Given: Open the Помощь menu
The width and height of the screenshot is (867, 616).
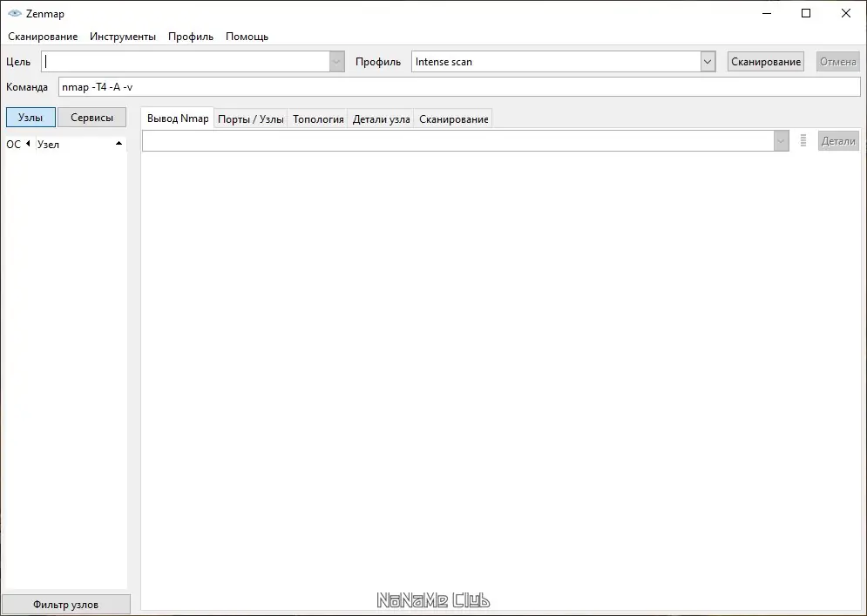Looking at the screenshot, I should [x=247, y=37].
